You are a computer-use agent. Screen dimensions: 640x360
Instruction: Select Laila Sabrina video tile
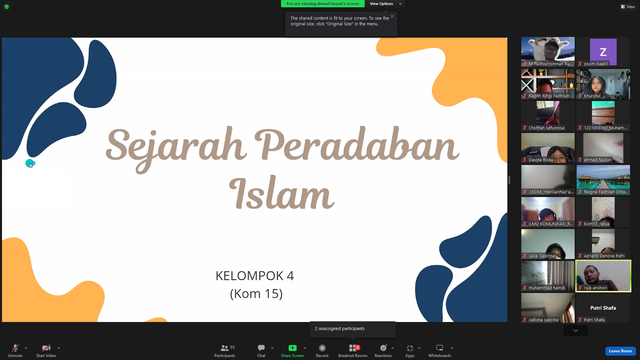coord(548,244)
